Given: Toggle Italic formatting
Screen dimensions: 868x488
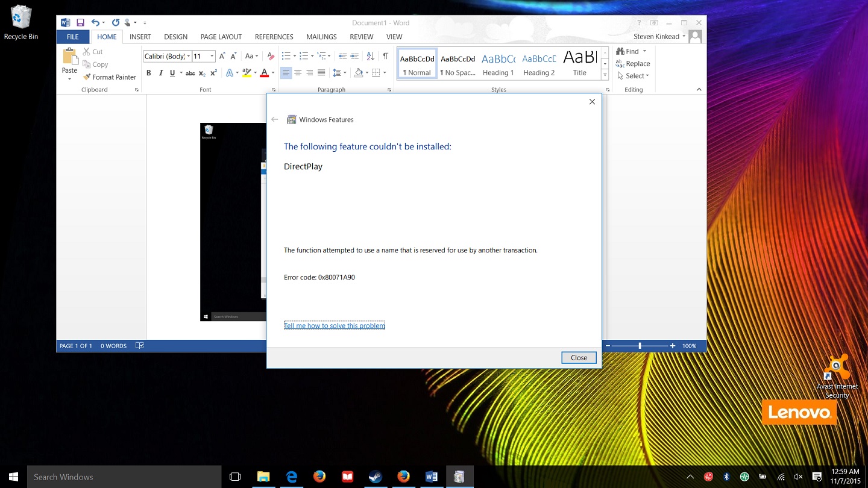Looking at the screenshot, I should 161,73.
